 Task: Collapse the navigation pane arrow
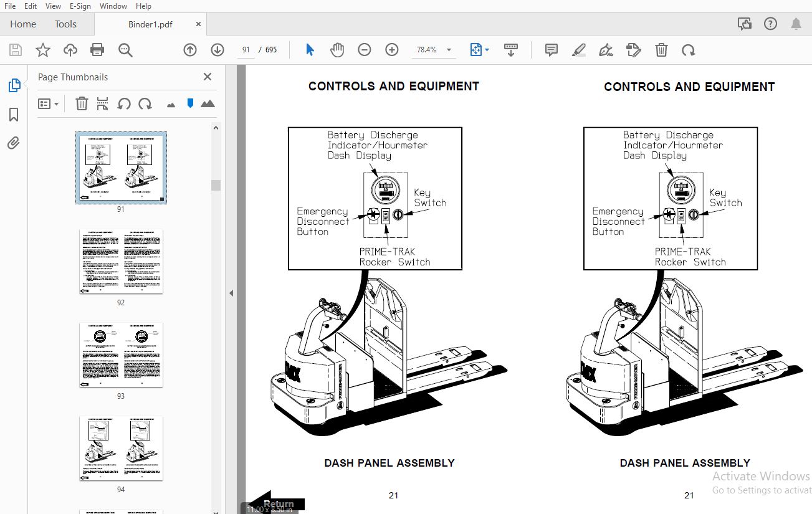pyautogui.click(x=231, y=293)
